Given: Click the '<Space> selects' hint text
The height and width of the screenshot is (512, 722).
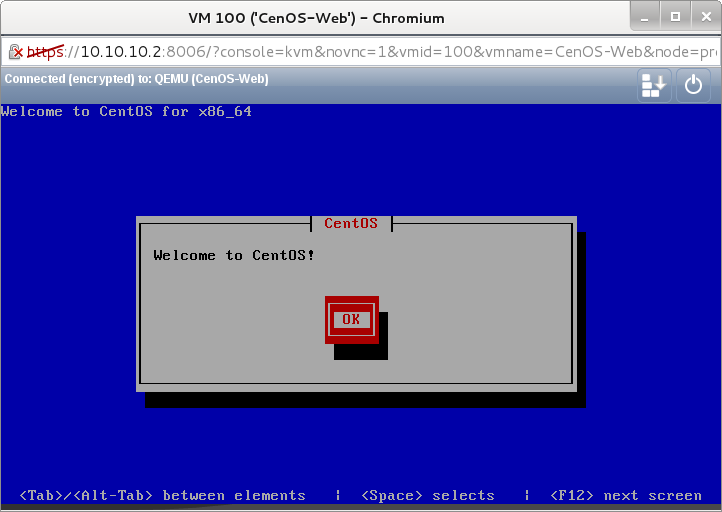Looking at the screenshot, I should pos(428,495).
